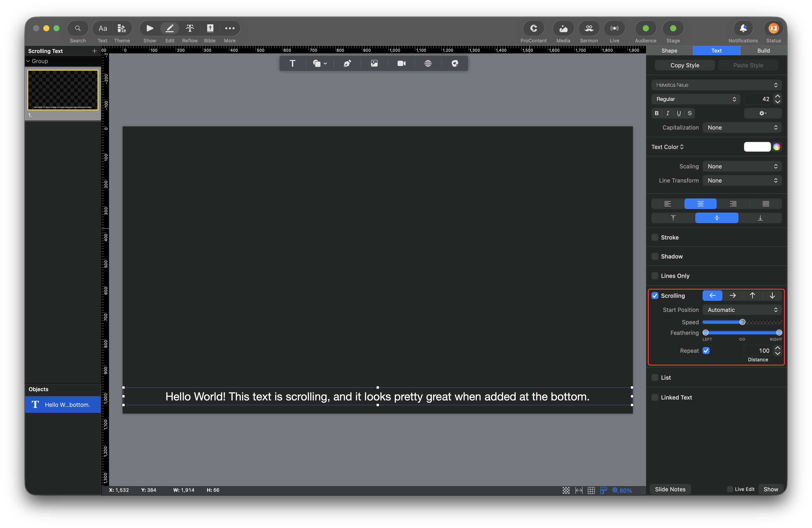The width and height of the screenshot is (812, 528).
Task: Open the ProContent icon
Action: click(x=533, y=29)
